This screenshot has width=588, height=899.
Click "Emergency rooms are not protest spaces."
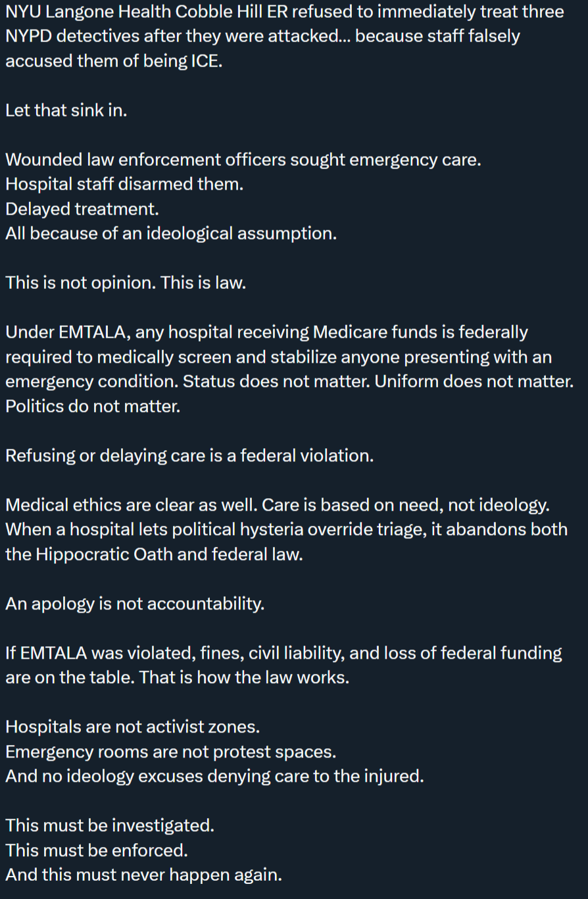pos(171,752)
